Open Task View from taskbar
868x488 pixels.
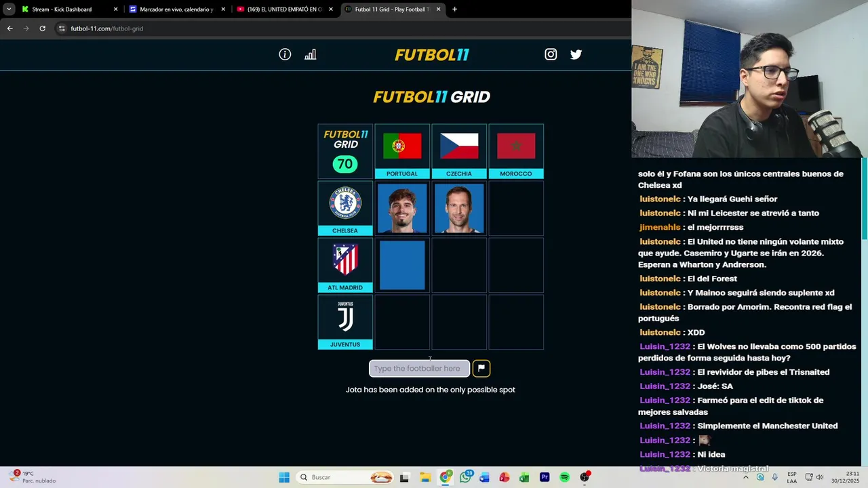pyautogui.click(x=405, y=477)
